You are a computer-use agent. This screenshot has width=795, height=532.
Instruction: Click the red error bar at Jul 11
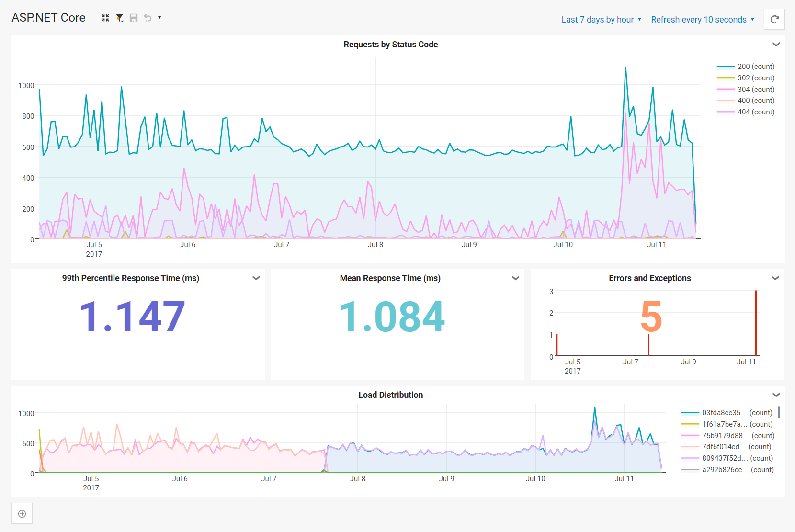click(756, 323)
